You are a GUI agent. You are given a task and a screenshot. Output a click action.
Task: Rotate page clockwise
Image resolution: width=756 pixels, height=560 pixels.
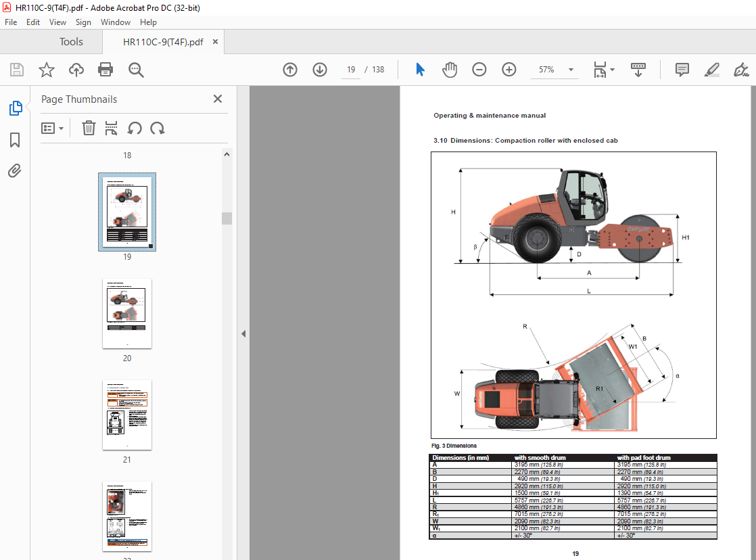click(157, 129)
